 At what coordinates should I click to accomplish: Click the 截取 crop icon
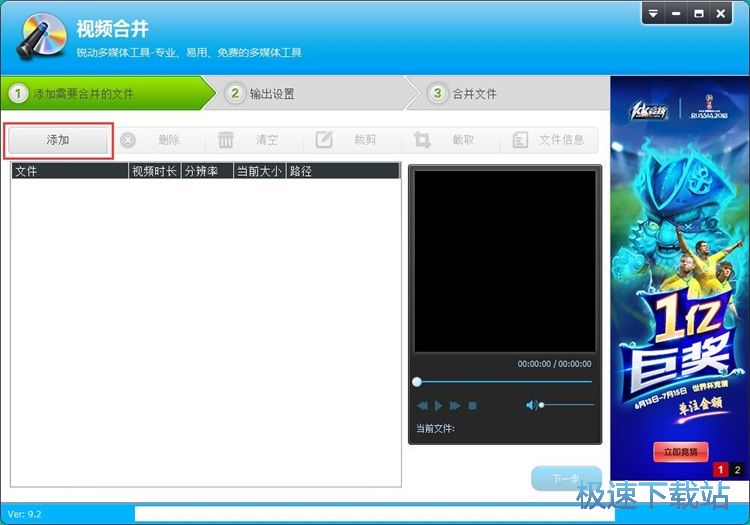pos(422,140)
